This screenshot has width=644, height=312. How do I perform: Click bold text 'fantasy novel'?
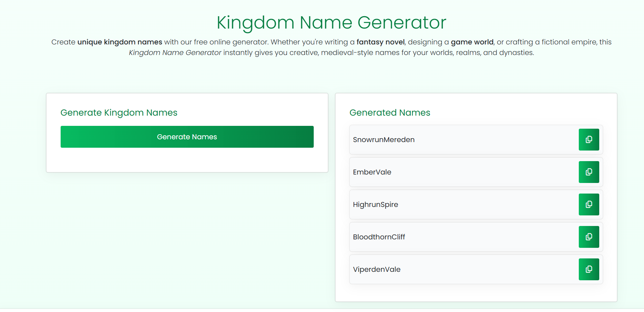click(x=380, y=42)
